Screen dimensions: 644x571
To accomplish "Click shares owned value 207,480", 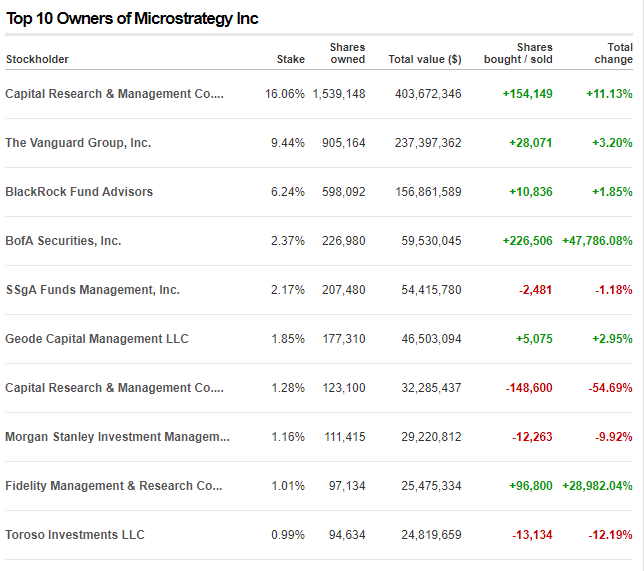I will (x=344, y=290).
